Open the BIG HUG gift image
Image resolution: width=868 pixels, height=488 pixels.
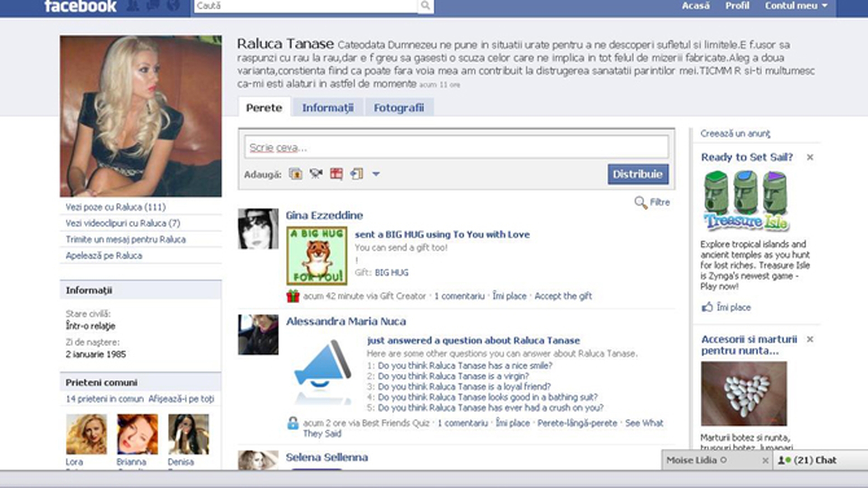click(317, 256)
